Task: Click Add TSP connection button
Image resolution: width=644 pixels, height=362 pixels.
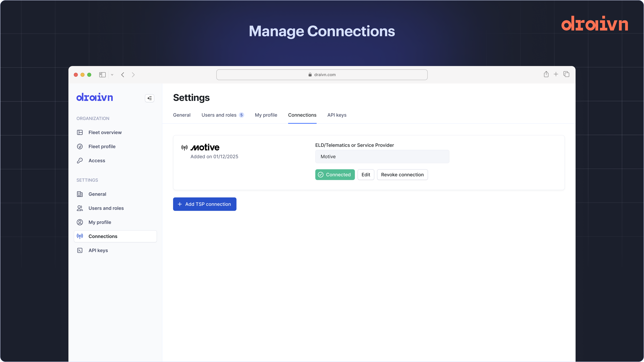Action: tap(204, 204)
